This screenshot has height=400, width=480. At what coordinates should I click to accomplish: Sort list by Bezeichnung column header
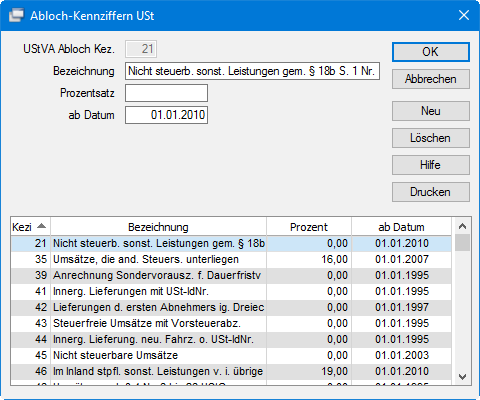tap(158, 227)
